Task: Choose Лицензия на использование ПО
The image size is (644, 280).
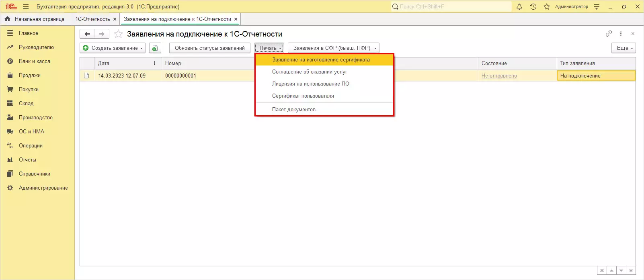Action: tap(324, 84)
